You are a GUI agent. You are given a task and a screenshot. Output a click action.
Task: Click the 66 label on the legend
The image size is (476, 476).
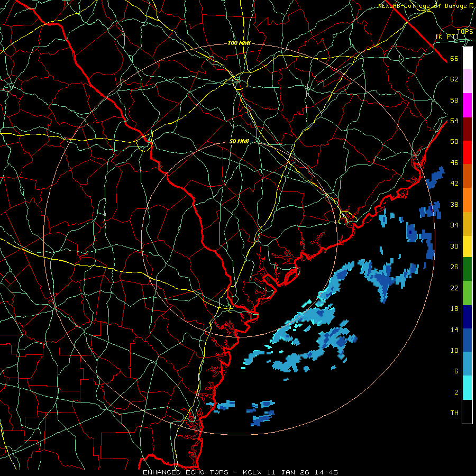coord(454,59)
